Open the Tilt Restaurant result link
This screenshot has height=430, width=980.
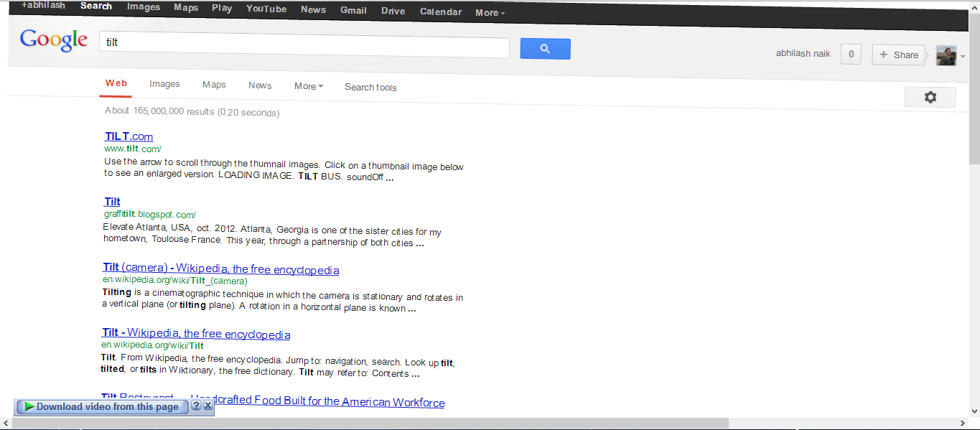273,401
